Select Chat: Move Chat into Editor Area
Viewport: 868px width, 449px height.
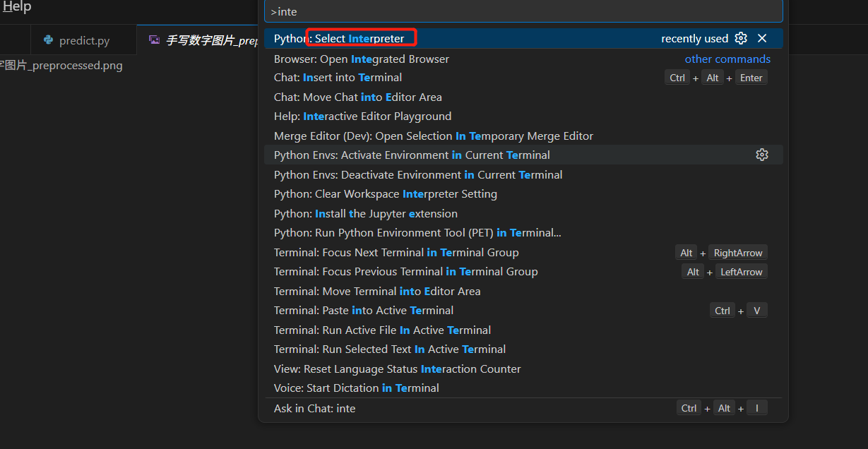point(523,97)
